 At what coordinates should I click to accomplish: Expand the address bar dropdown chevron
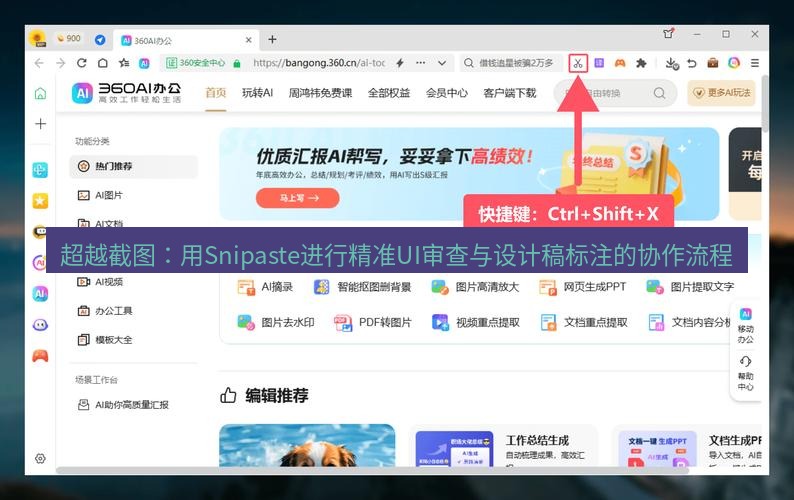click(442, 63)
